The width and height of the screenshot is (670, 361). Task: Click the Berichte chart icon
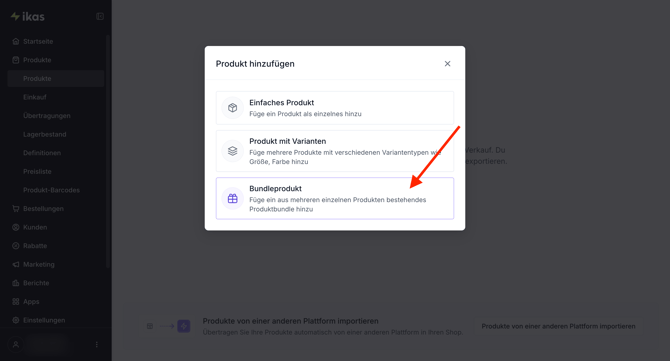click(16, 283)
